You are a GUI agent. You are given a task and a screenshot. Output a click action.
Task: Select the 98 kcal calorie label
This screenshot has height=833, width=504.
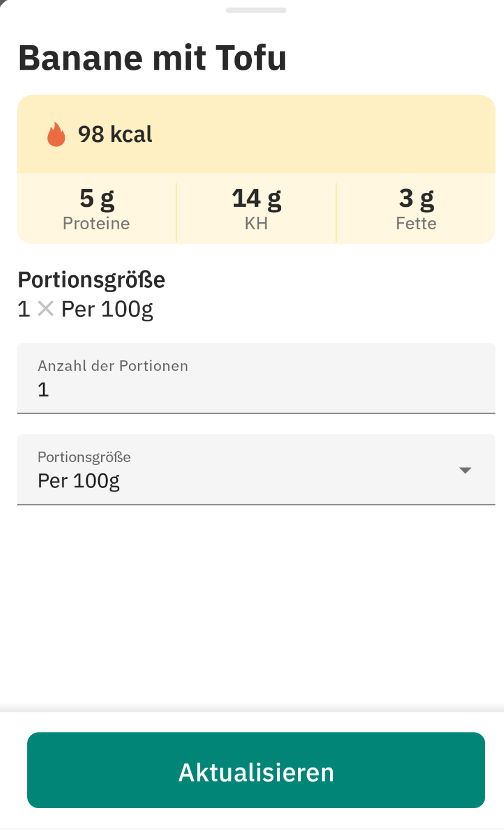click(115, 134)
